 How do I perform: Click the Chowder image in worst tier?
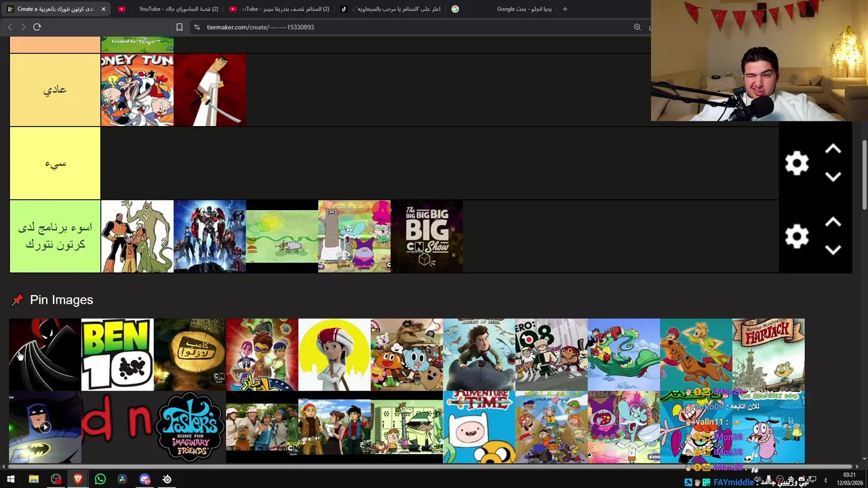coord(355,237)
